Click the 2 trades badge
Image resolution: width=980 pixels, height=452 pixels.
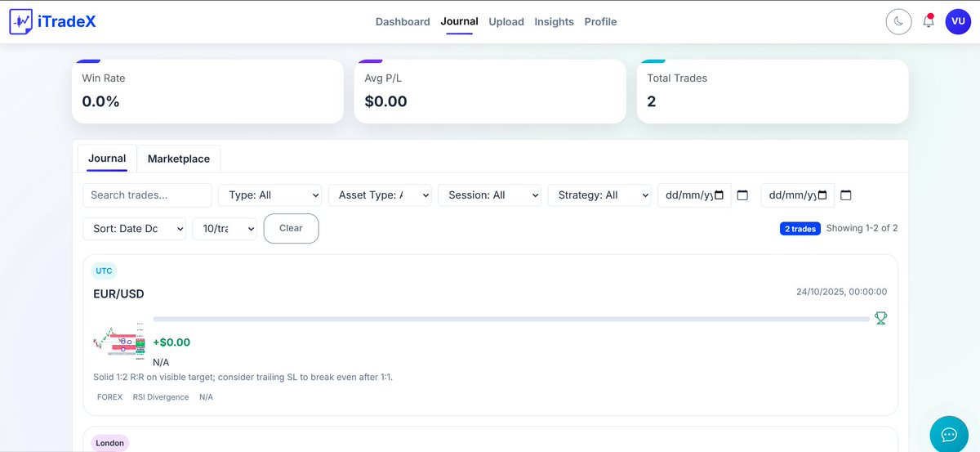click(x=800, y=229)
